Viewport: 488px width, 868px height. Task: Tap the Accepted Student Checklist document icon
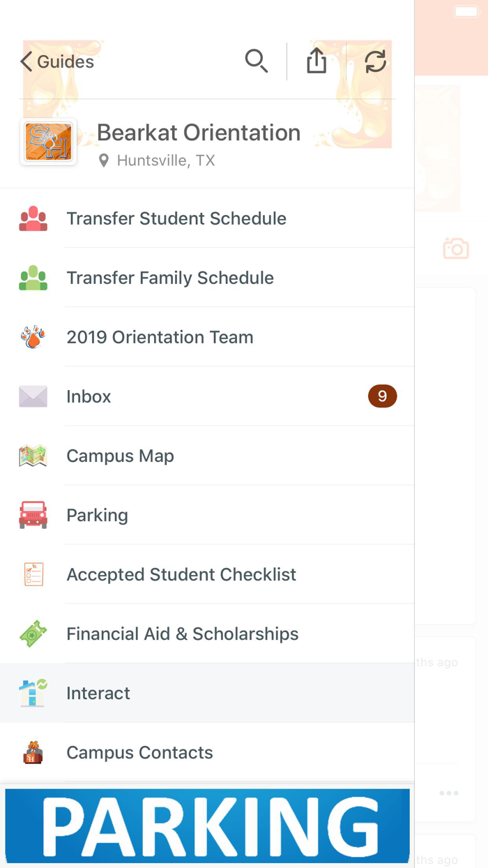(x=33, y=574)
